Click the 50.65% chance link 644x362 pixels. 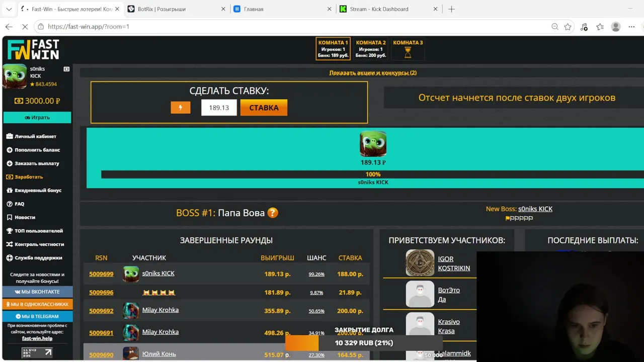click(x=316, y=311)
